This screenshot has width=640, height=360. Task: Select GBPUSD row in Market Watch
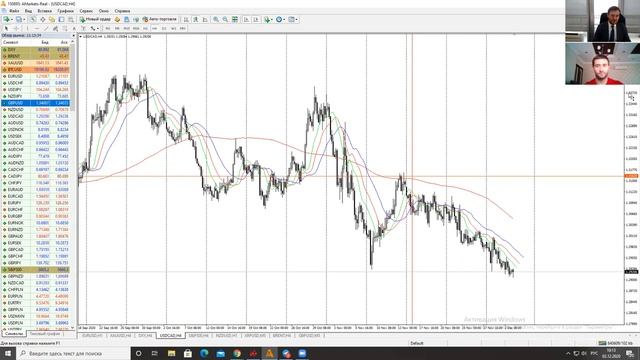36,103
